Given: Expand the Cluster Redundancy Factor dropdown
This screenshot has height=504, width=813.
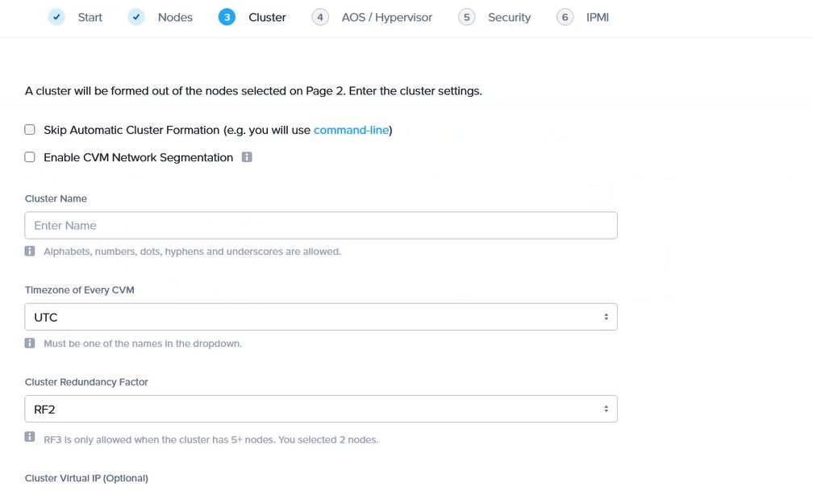Looking at the screenshot, I should [x=320, y=409].
